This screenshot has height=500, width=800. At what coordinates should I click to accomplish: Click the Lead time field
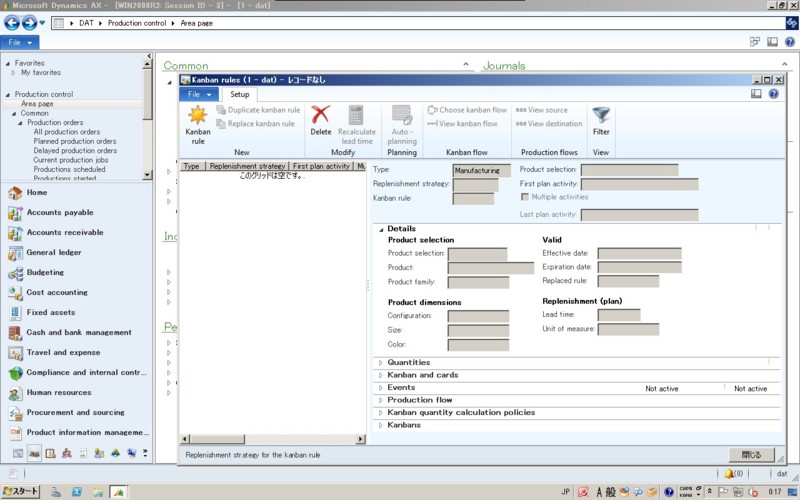coord(619,315)
